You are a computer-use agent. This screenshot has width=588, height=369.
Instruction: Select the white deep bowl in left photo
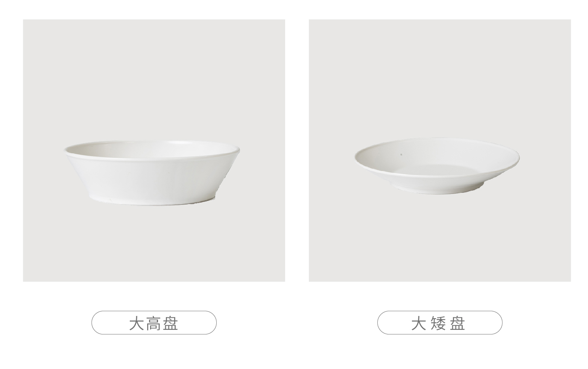(x=152, y=173)
